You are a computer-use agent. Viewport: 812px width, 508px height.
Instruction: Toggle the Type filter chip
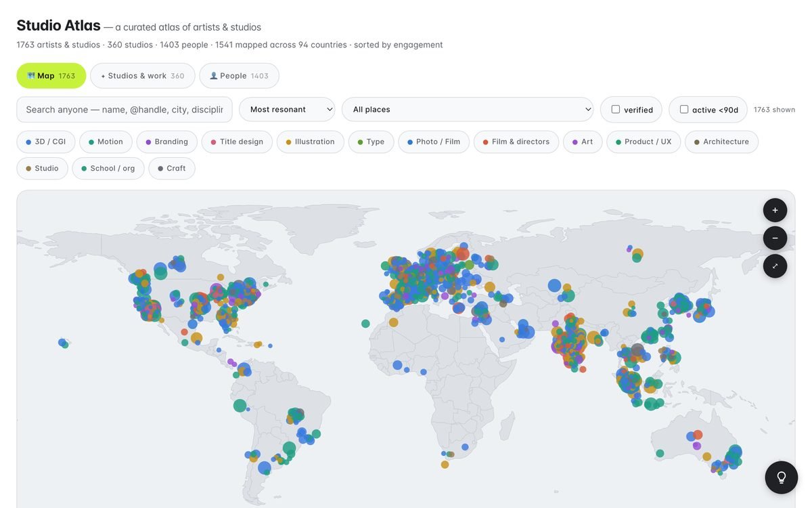[x=371, y=142]
